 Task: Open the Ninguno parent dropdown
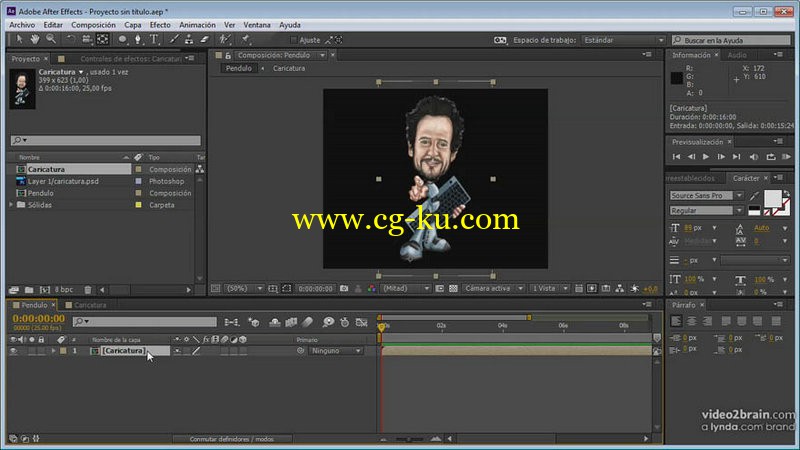(336, 351)
